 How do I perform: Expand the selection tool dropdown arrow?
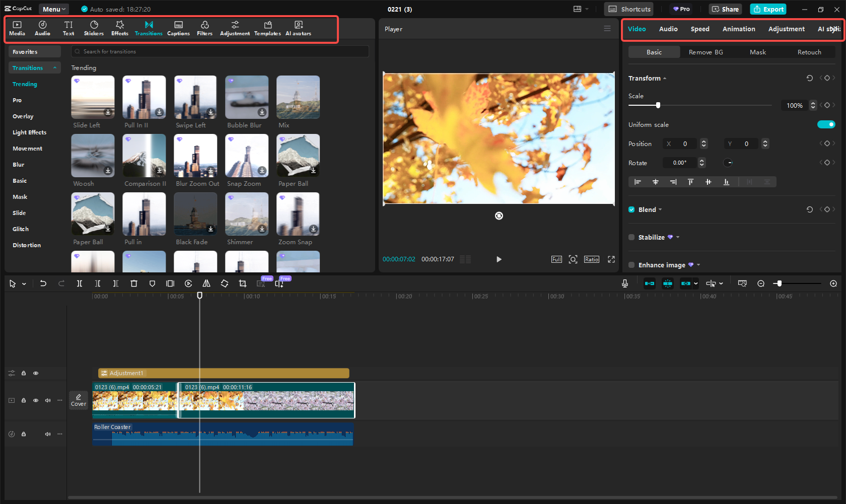pos(23,283)
